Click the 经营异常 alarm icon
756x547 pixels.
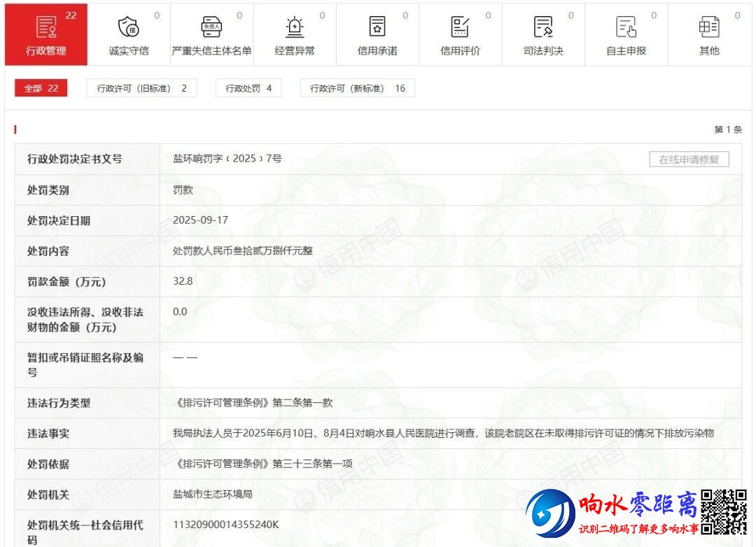pyautogui.click(x=295, y=27)
